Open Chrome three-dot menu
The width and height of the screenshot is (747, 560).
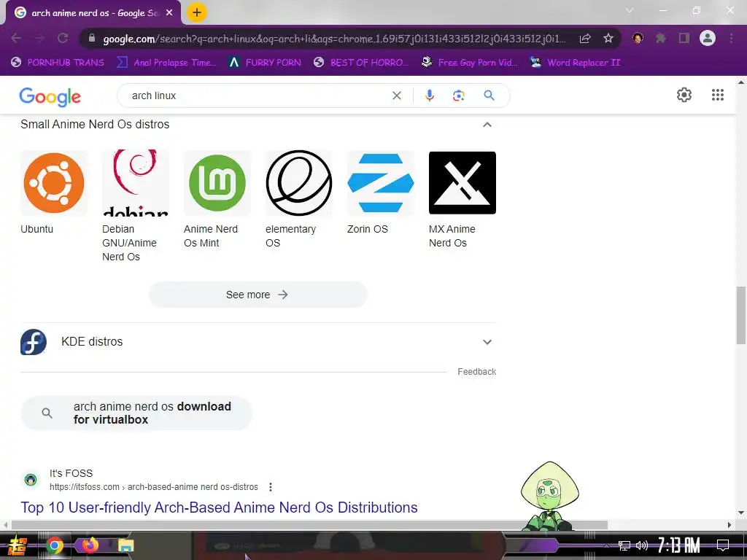(x=731, y=38)
